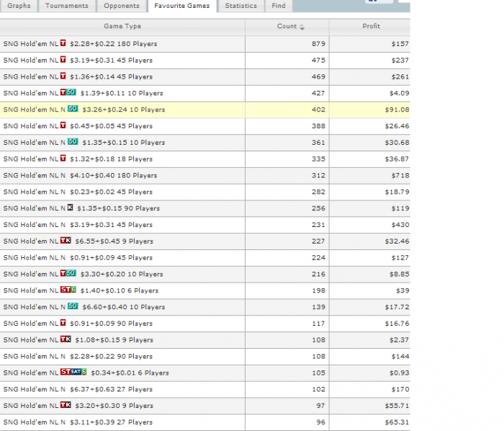The image size is (504, 431).
Task: Open the Opponents tab
Action: (122, 6)
